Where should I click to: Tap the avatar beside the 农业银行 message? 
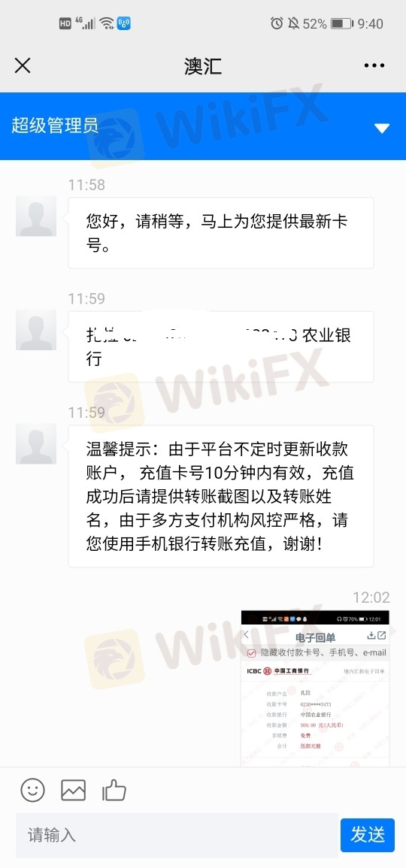click(36, 330)
